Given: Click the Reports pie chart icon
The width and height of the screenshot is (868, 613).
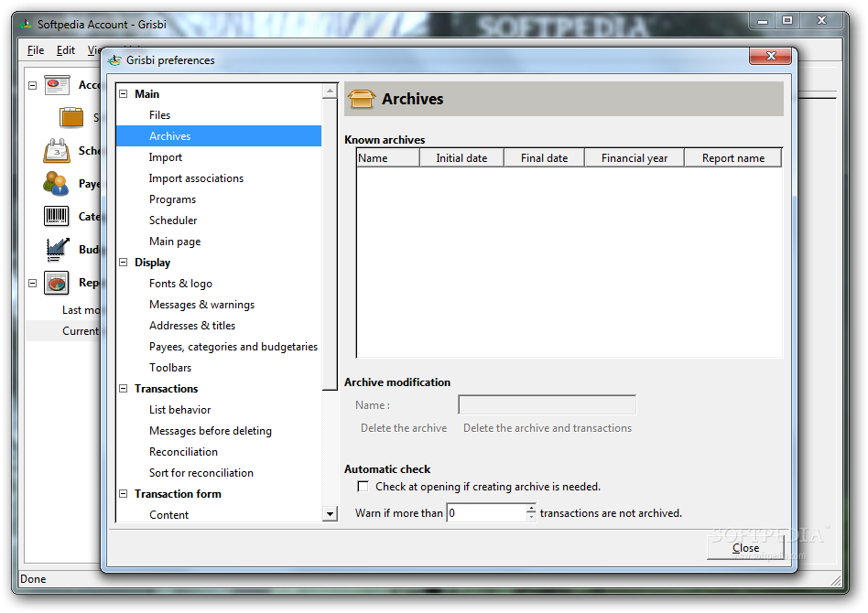Looking at the screenshot, I should click(57, 283).
